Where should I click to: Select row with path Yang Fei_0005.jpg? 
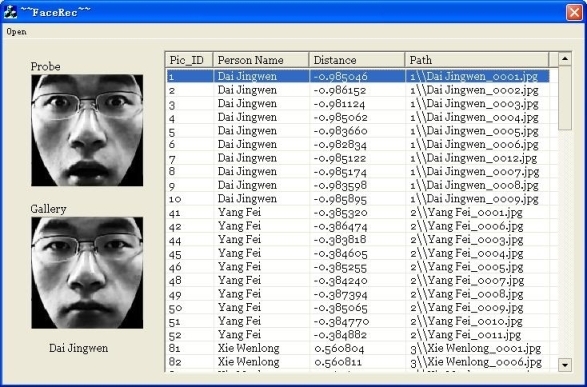pos(358,267)
